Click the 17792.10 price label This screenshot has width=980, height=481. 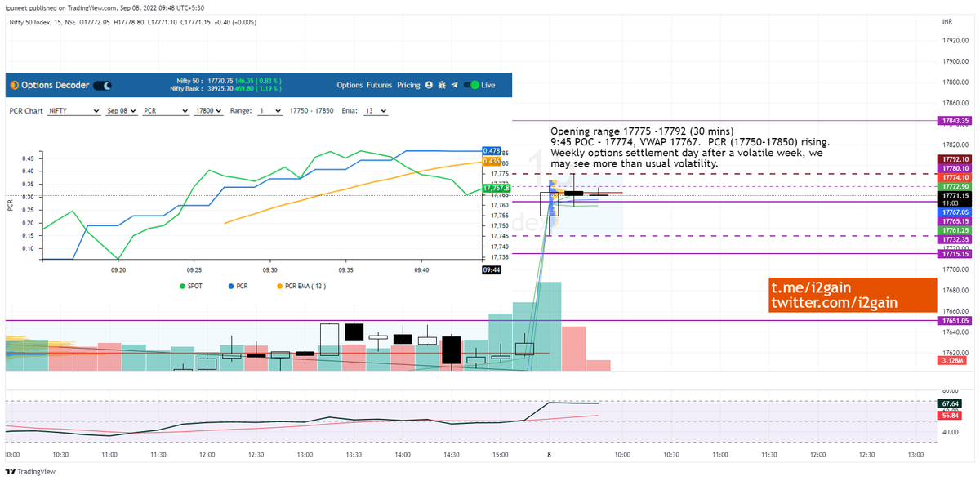(954, 159)
